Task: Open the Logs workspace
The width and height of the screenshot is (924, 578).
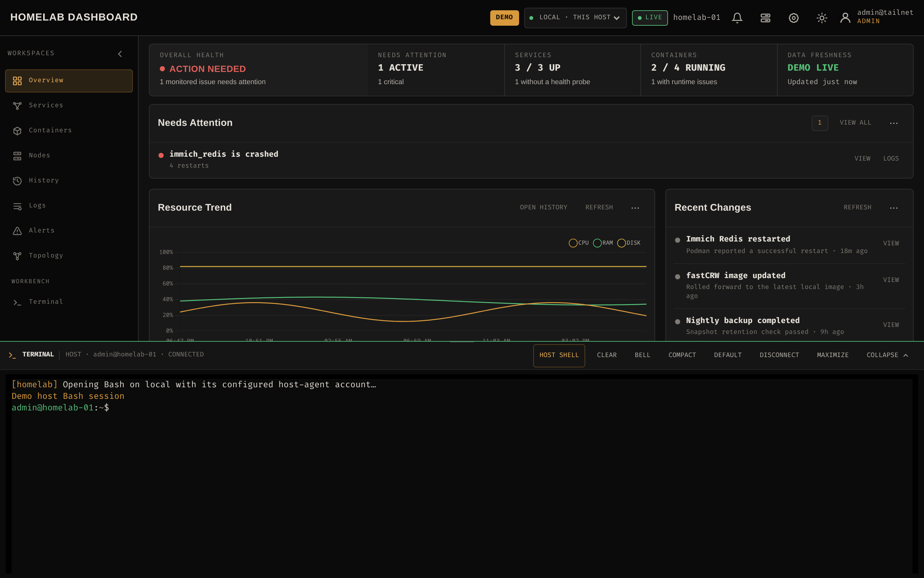Action: click(69, 206)
